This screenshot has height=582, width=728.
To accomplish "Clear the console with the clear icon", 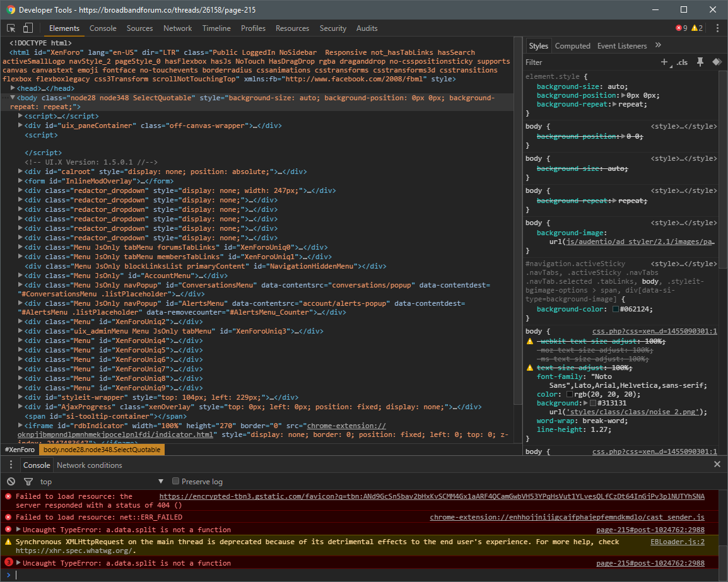I will click(x=10, y=481).
